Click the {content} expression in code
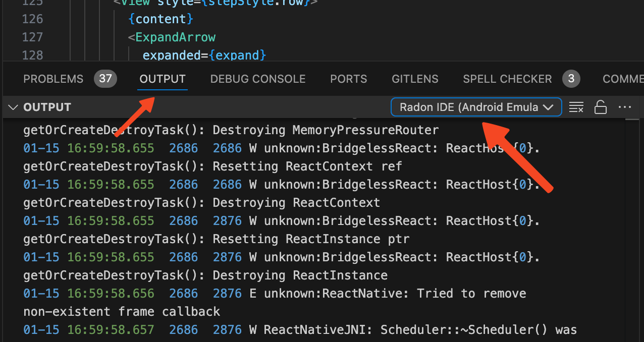 [x=161, y=19]
